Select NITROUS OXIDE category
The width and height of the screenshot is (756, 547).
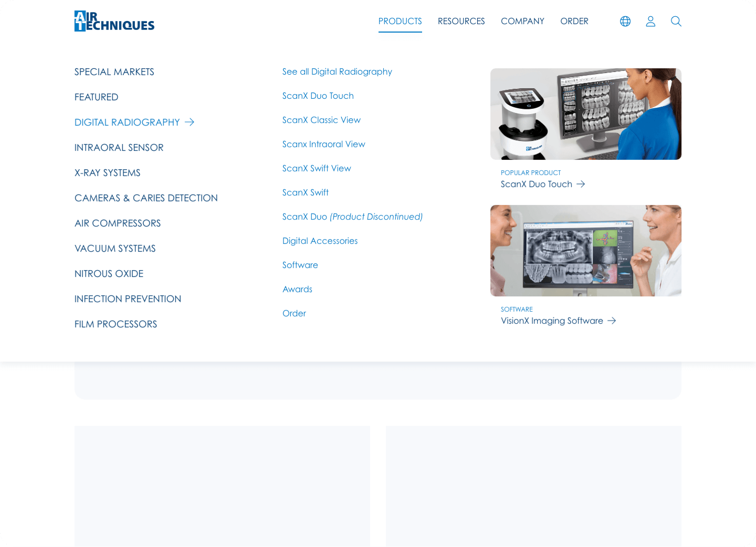click(109, 274)
